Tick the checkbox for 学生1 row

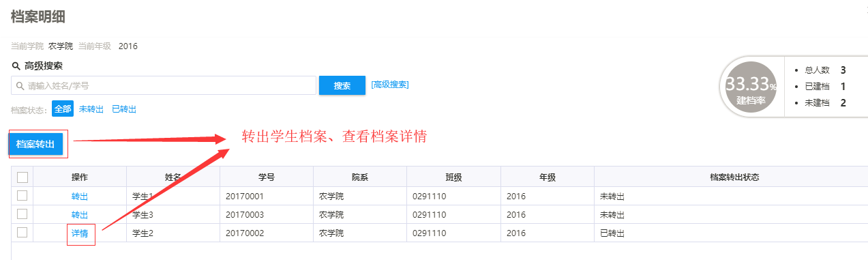click(x=23, y=196)
